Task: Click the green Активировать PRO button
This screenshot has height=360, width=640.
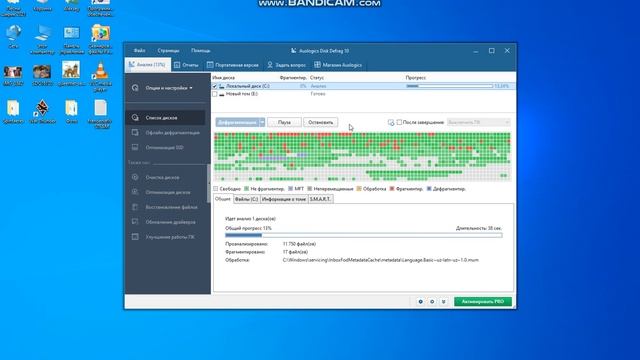Action: pos(483,302)
